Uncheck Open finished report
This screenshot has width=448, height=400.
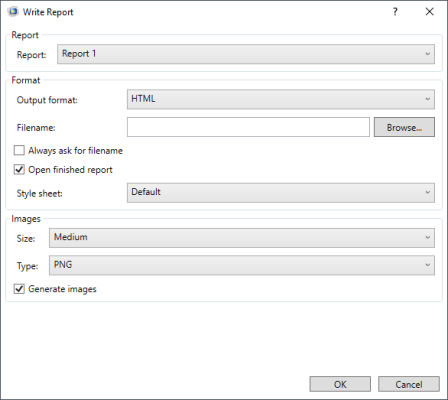click(19, 169)
